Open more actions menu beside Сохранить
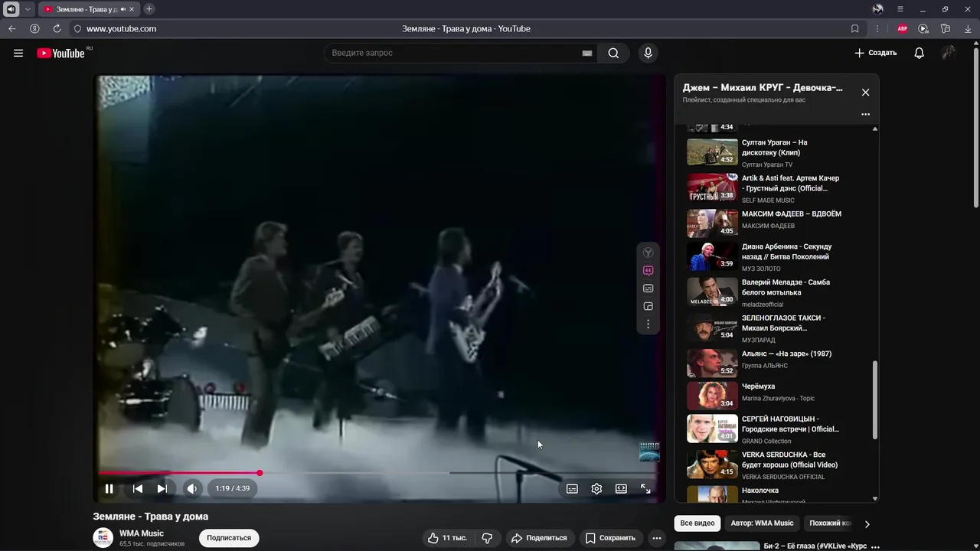 tap(656, 538)
